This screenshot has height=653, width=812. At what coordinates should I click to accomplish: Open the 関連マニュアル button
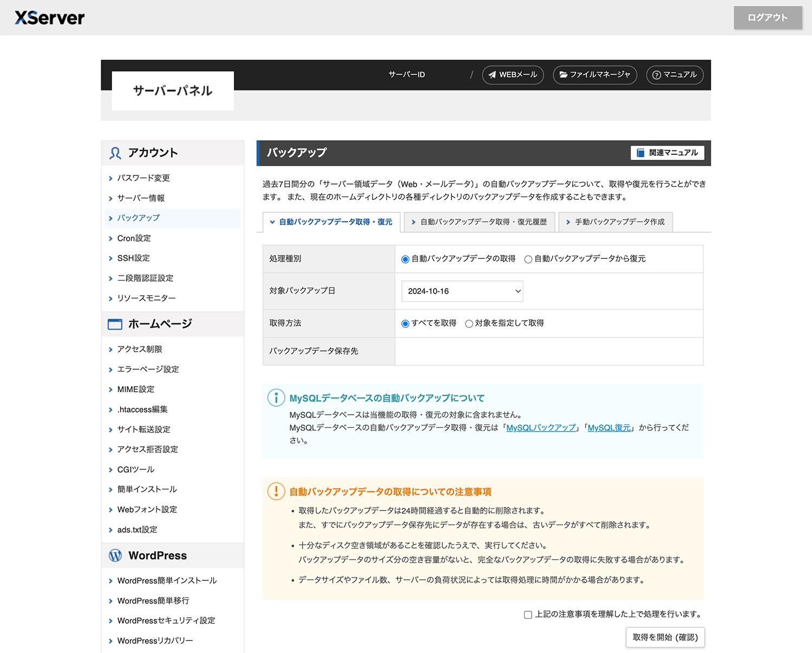[667, 153]
